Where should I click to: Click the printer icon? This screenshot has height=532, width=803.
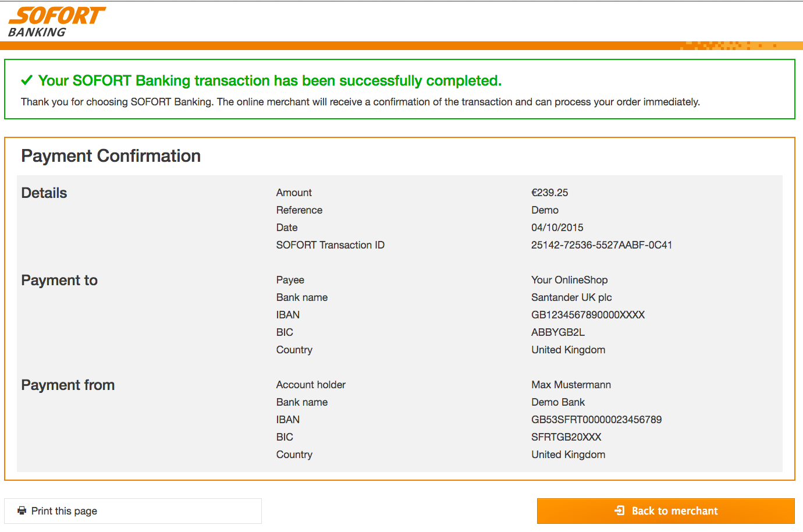pos(22,510)
